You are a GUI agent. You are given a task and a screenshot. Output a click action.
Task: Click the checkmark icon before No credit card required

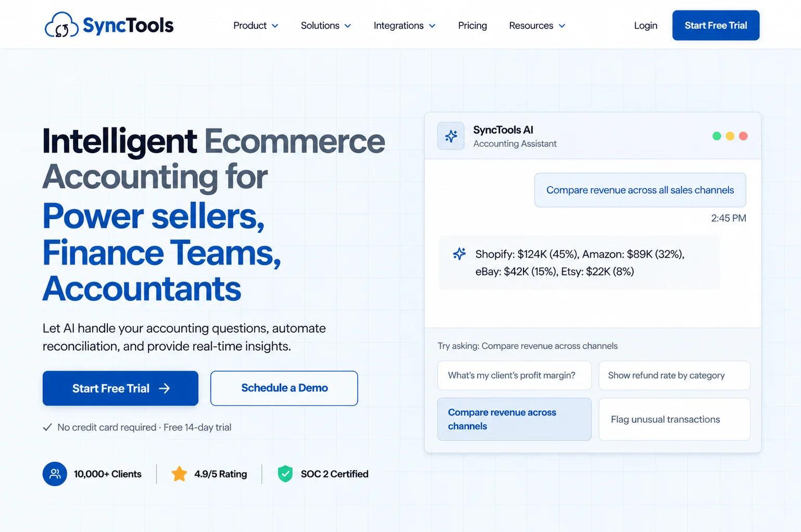pos(47,427)
